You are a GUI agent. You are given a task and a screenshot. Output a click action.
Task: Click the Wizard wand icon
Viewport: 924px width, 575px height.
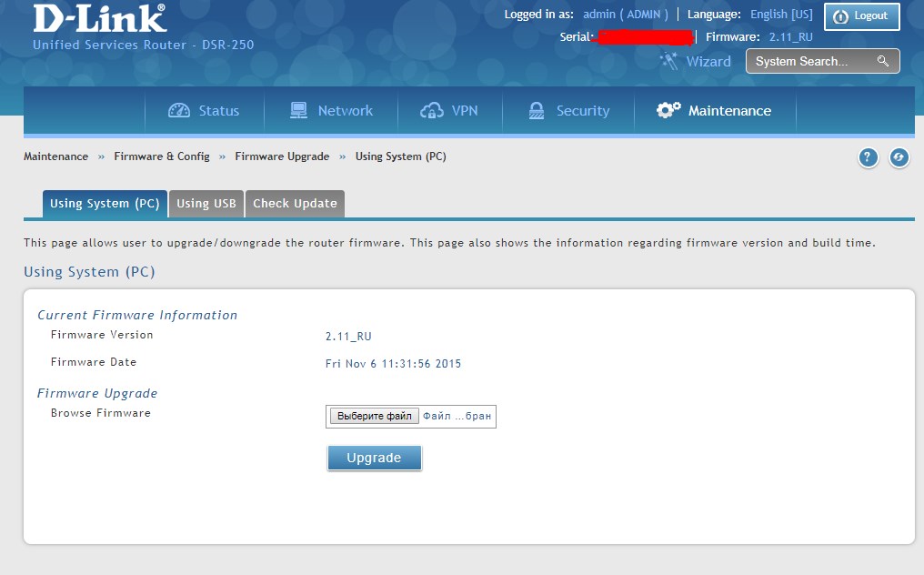click(669, 61)
